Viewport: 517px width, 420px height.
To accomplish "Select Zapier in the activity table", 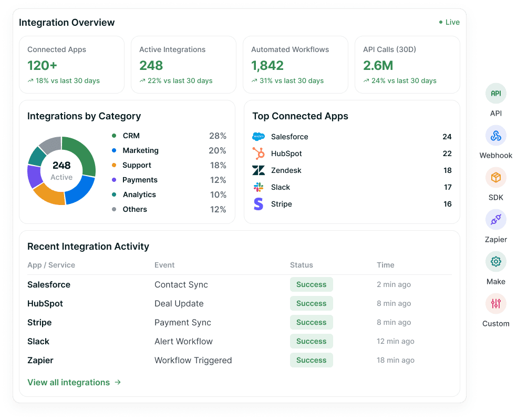I will 40,360.
